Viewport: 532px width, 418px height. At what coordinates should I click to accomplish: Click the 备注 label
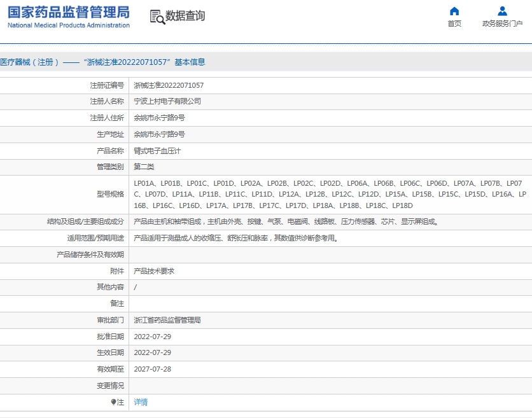117,303
